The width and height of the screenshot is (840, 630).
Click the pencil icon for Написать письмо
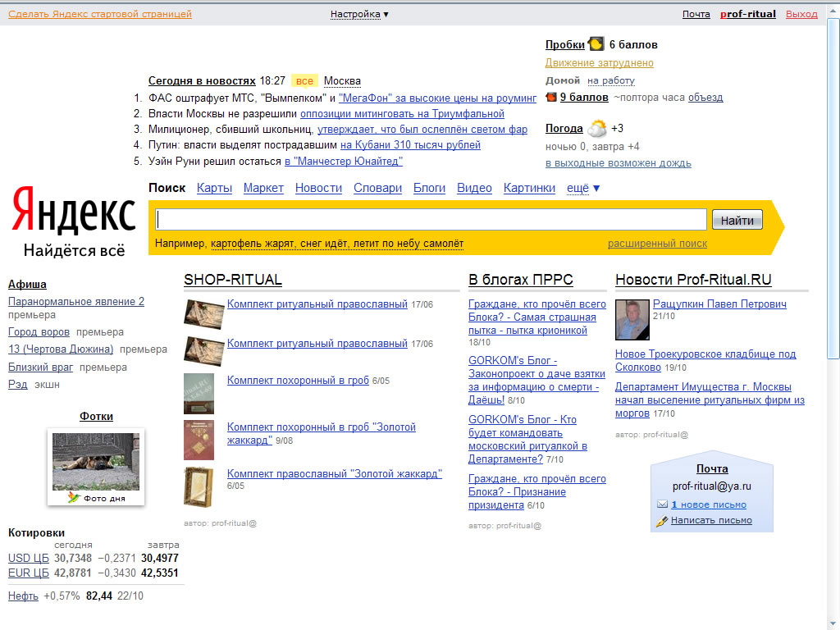tap(662, 521)
